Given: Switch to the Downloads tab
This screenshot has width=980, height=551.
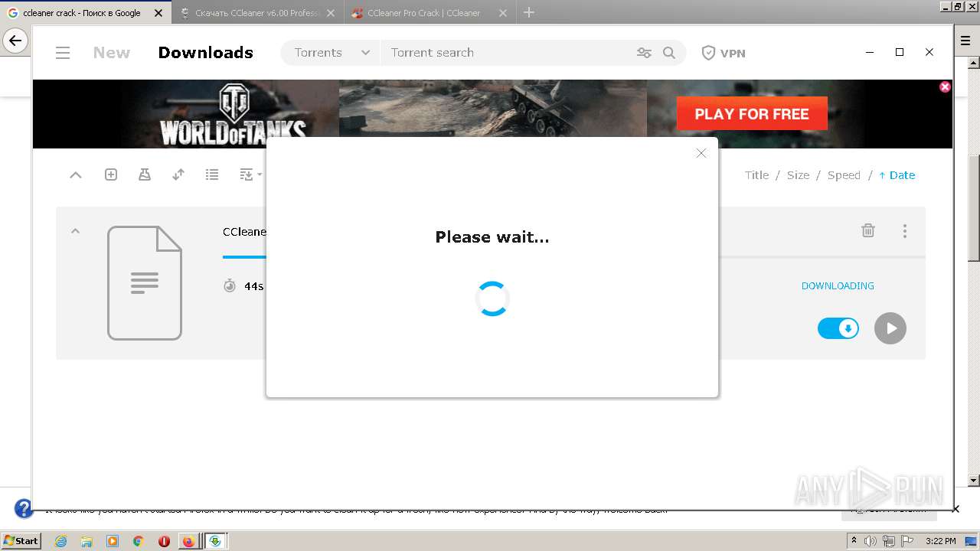Looking at the screenshot, I should (x=205, y=53).
